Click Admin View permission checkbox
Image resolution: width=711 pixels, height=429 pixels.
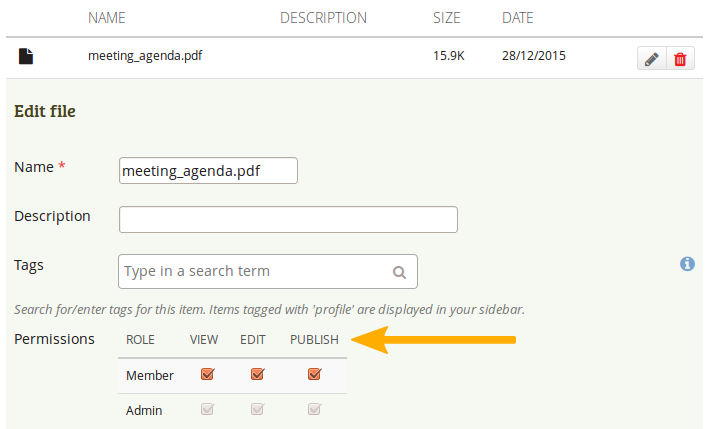pyautogui.click(x=207, y=409)
